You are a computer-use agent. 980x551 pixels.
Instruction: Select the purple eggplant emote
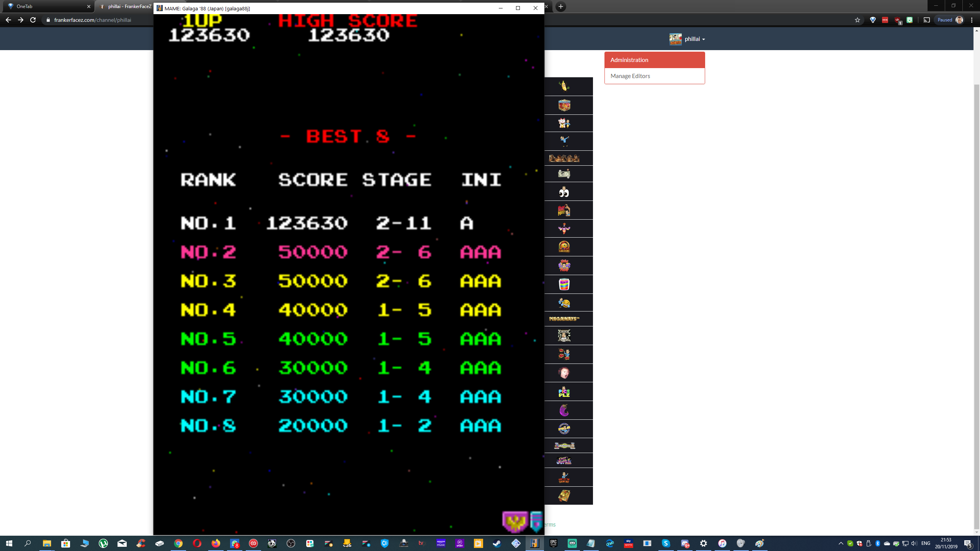pos(564,410)
